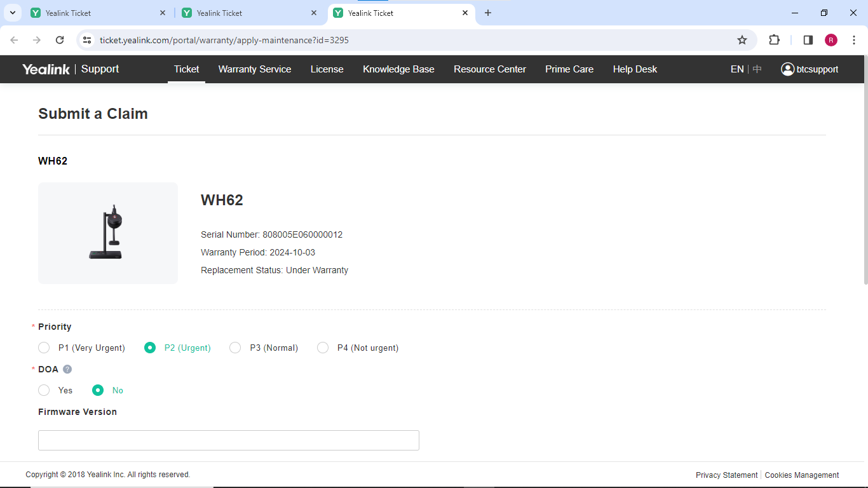Screen dimensions: 868x488
Task: Select P1 (Very Urgent) priority
Action: click(44, 348)
